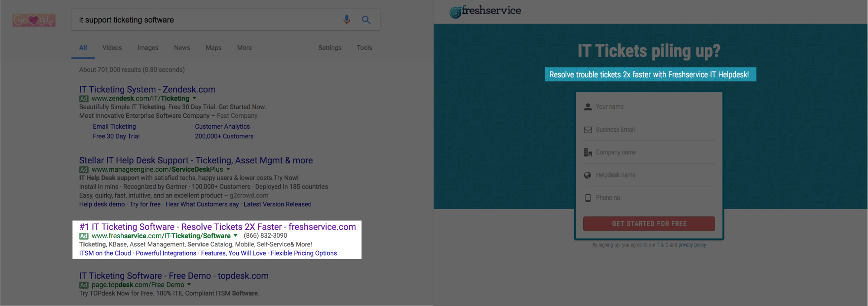Open the 'Try for free' sitelink
The height and width of the screenshot is (306, 868).
[x=145, y=204]
